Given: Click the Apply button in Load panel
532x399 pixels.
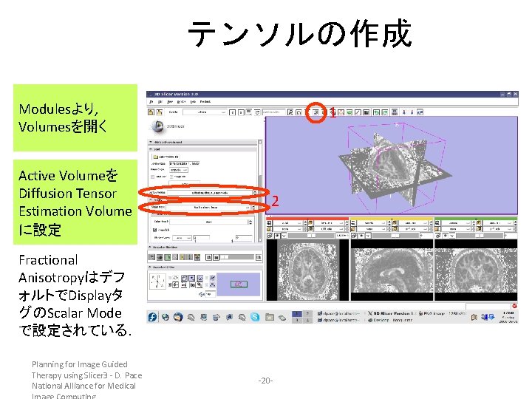Looking at the screenshot, I should coord(184,183).
